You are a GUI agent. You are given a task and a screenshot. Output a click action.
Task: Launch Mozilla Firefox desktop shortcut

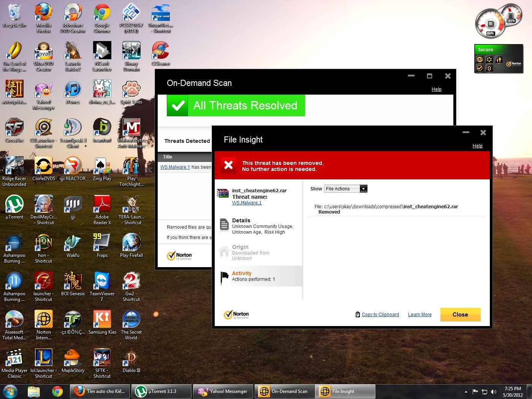click(43, 17)
